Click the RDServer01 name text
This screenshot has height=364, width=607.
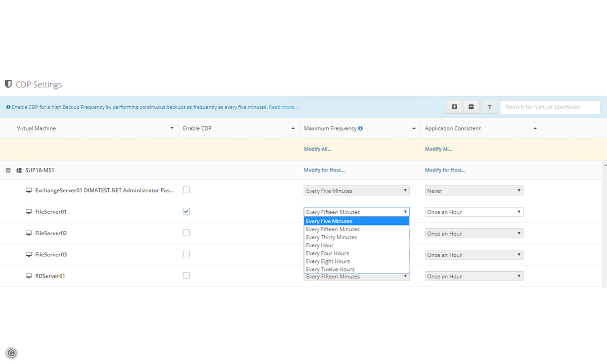(x=50, y=276)
